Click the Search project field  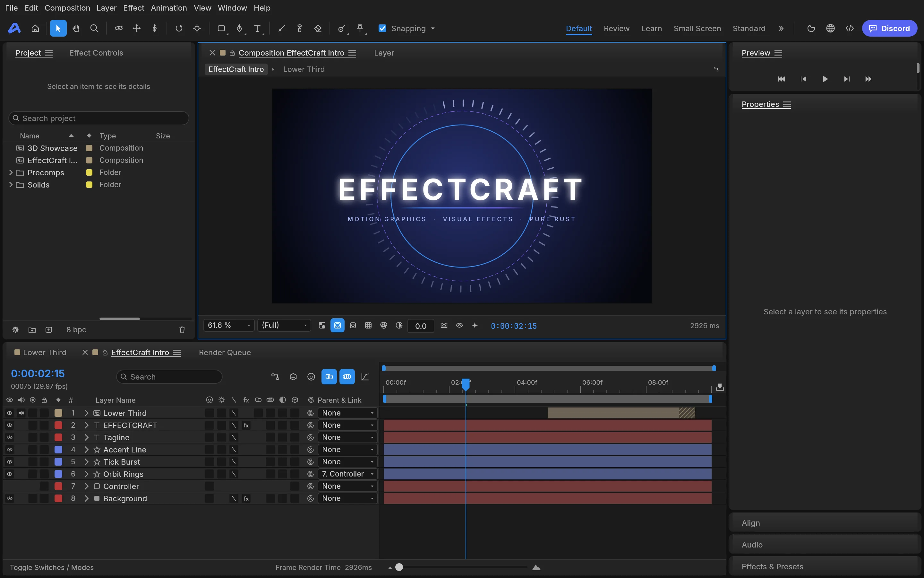(98, 118)
